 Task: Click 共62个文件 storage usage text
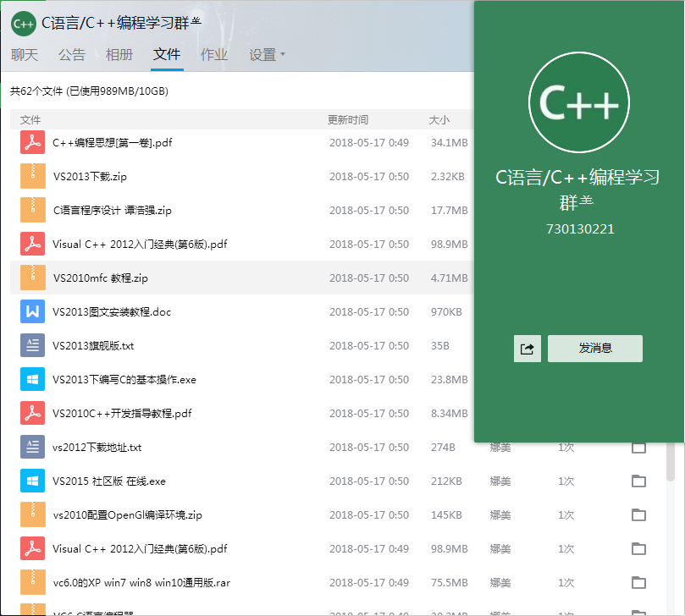click(89, 91)
